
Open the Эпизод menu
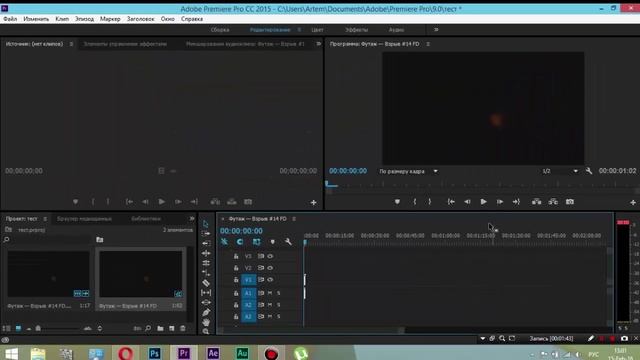[x=84, y=19]
